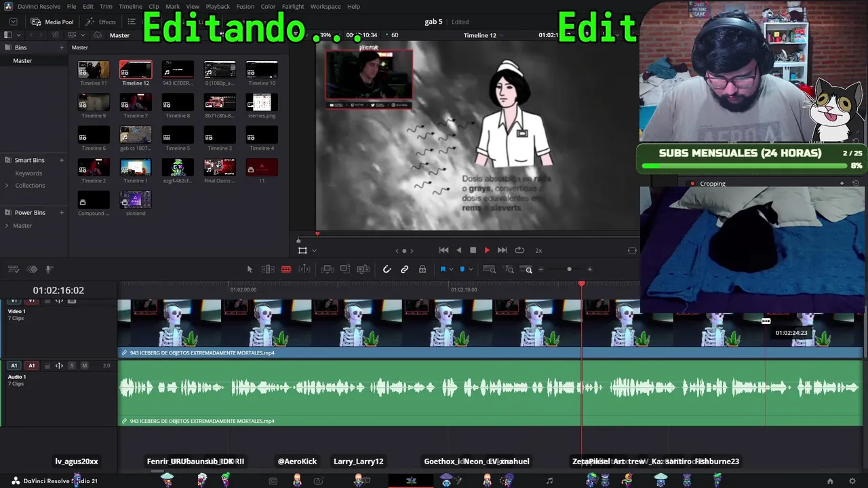Zoom out the timeline with minus button
This screenshot has width=868, height=488.
click(540, 270)
